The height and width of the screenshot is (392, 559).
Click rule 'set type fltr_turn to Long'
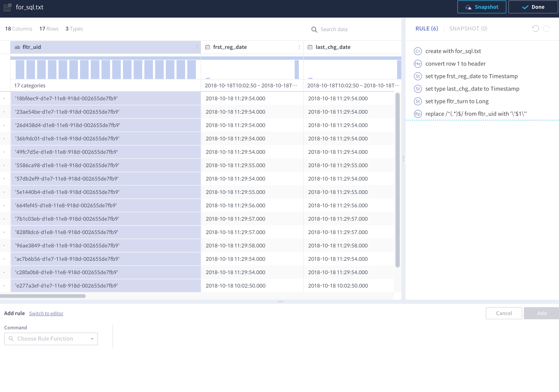click(x=457, y=101)
